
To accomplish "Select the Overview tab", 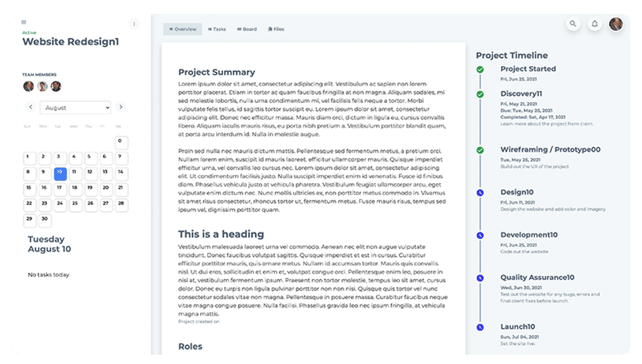I will 183,29.
